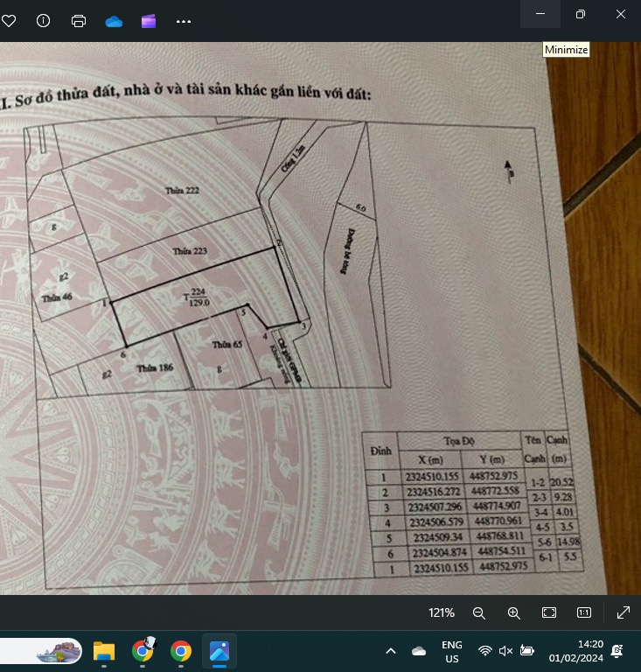Viewport: 641px width, 672px height.
Task: Open second Chrome icon on taskbar
Action: tap(181, 651)
